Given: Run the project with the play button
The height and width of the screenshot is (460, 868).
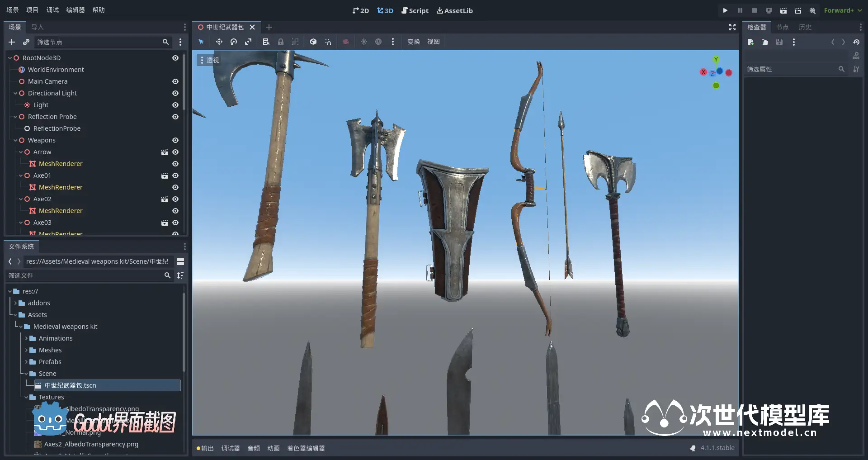Looking at the screenshot, I should 725,10.
